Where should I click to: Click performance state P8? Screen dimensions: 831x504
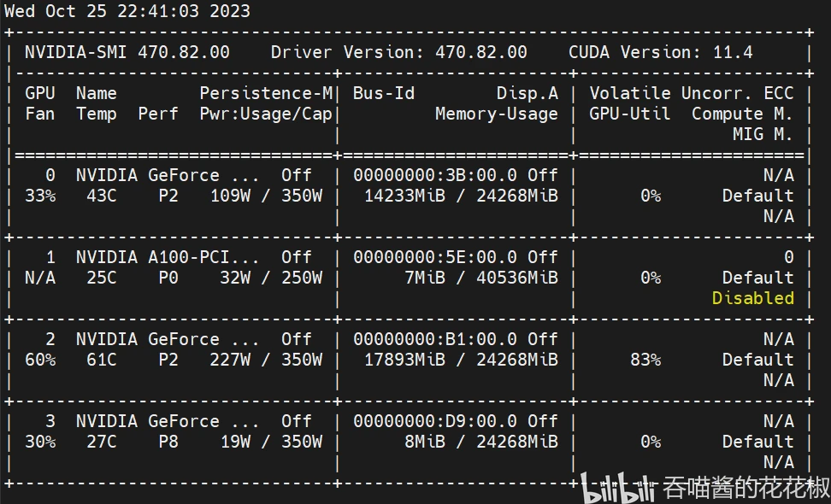click(168, 442)
